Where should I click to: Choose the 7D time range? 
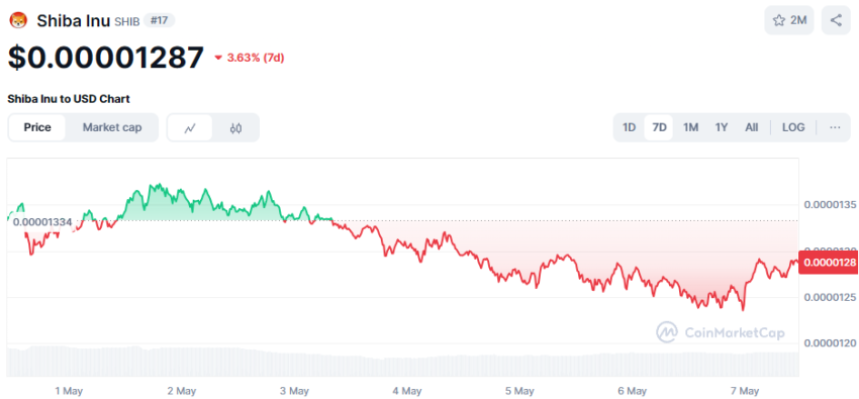659,127
